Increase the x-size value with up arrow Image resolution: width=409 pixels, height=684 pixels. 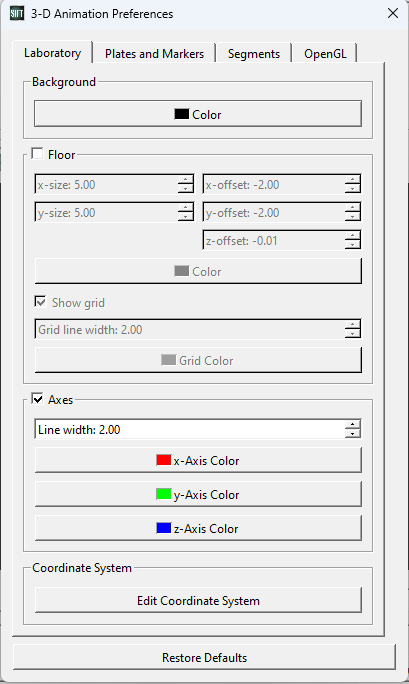coord(186,180)
